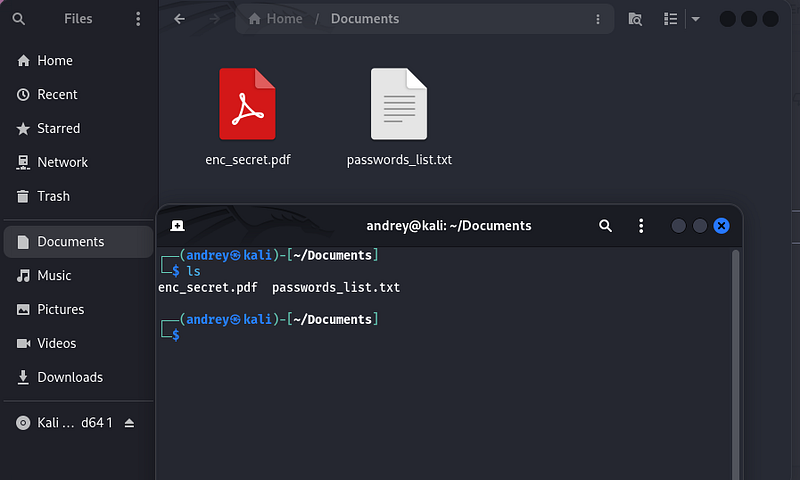Open the path bar three-dot menu
The width and height of the screenshot is (800, 480).
point(598,19)
